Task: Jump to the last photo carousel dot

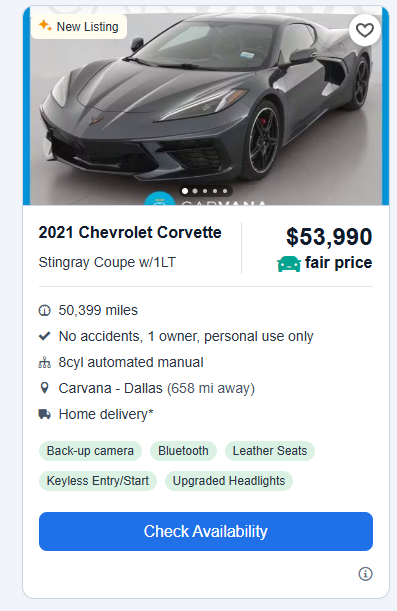Action: (x=225, y=191)
